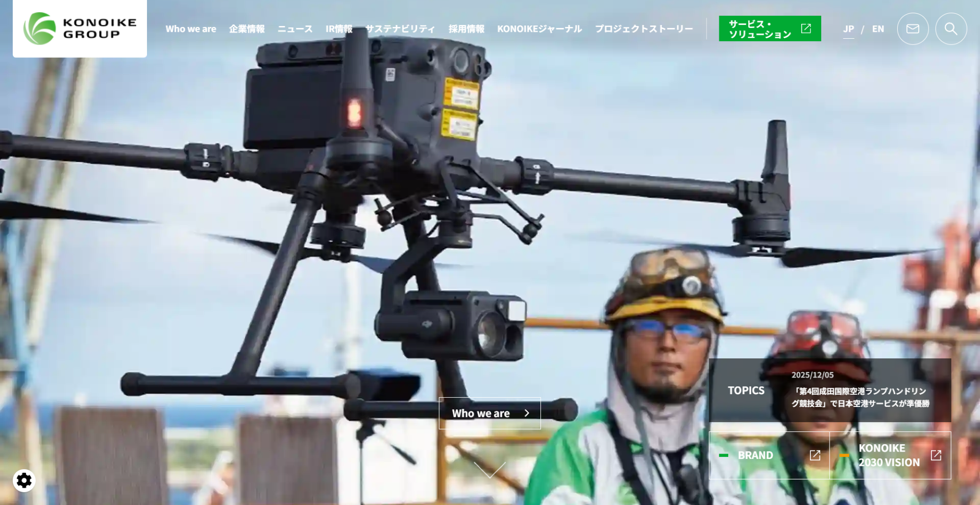This screenshot has width=980, height=505.
Task: Go to 採用情報 page
Action: click(466, 29)
